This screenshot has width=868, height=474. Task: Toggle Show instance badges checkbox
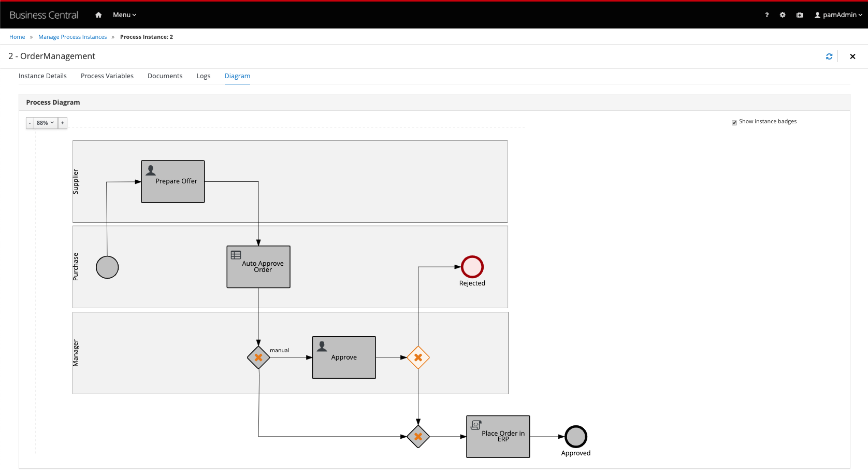point(734,123)
